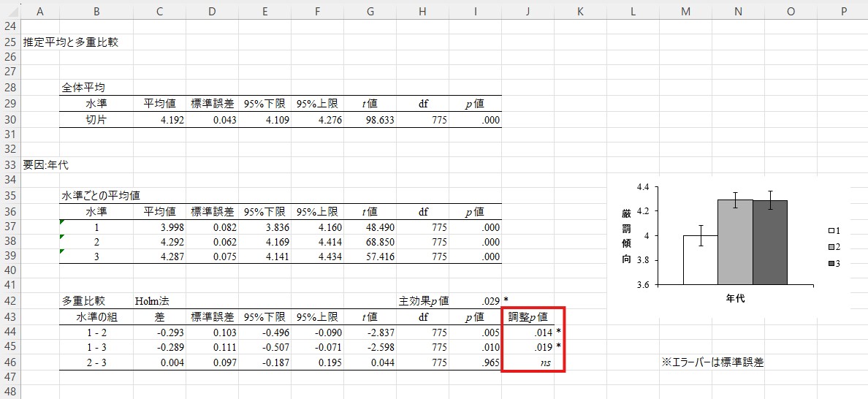
Task: Click the cell containing 推定平均と多重比較
Action: tap(70, 42)
